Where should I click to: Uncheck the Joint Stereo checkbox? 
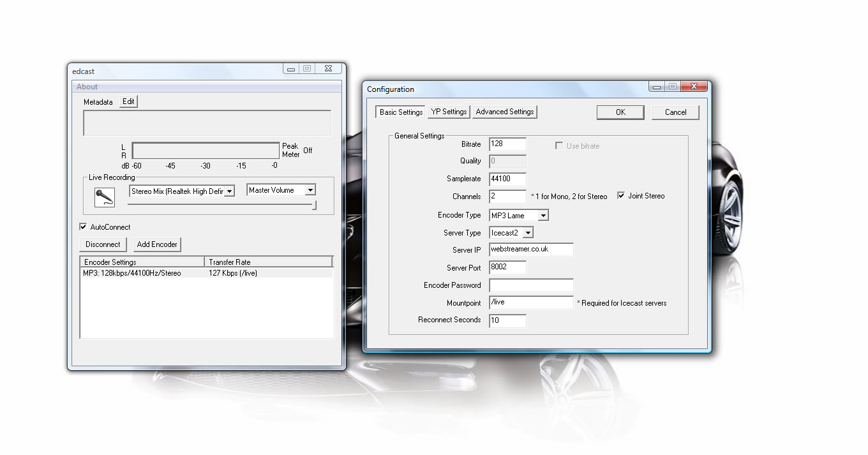tap(621, 196)
